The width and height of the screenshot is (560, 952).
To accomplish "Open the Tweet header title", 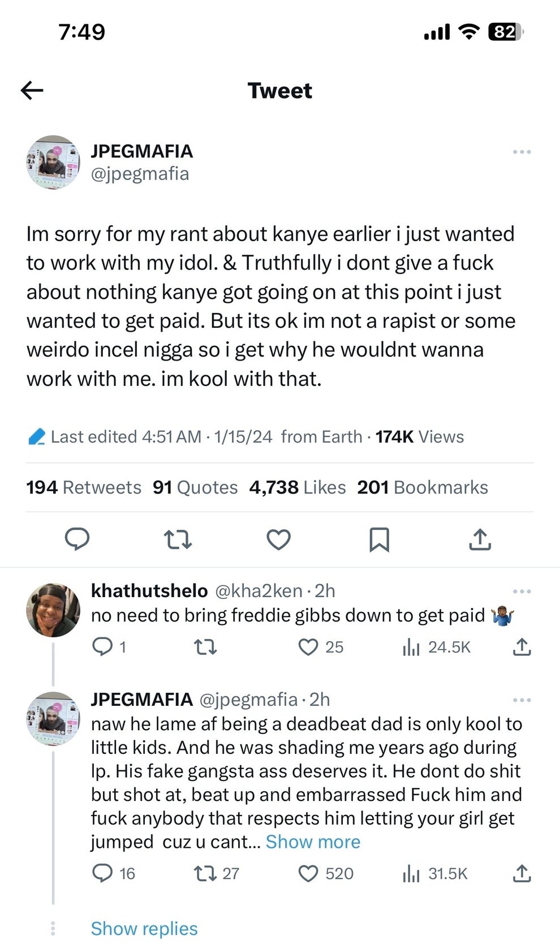I will coord(279,91).
